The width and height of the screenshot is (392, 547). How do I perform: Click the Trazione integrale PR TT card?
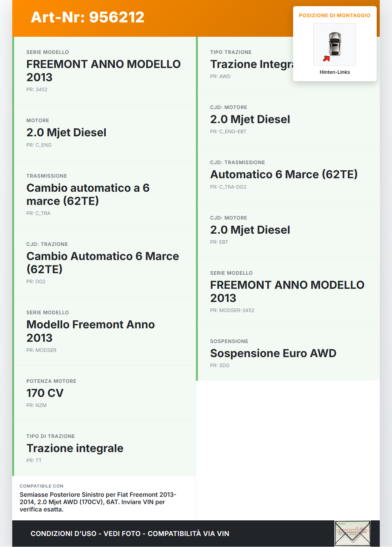tap(104, 448)
